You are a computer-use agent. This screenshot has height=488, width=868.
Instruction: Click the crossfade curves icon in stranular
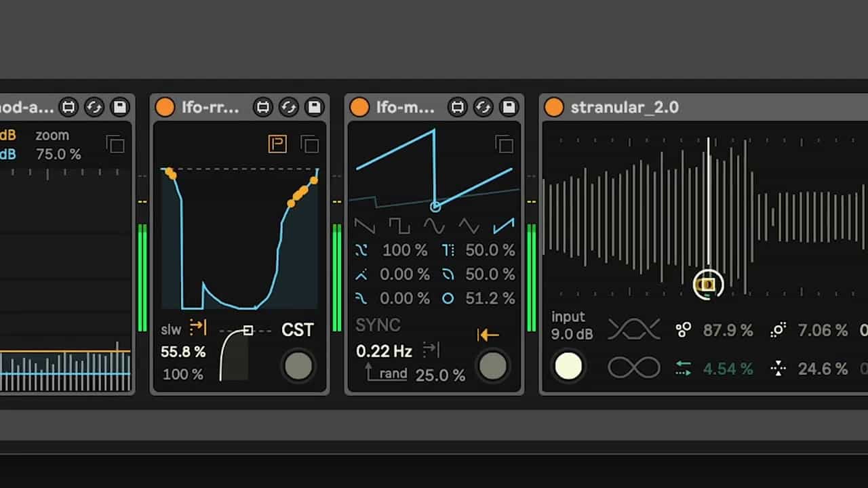633,330
